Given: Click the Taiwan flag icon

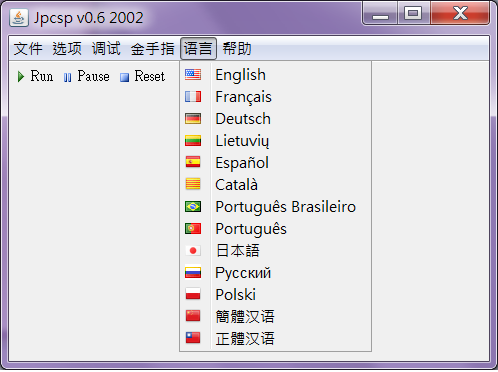Looking at the screenshot, I should (193, 338).
